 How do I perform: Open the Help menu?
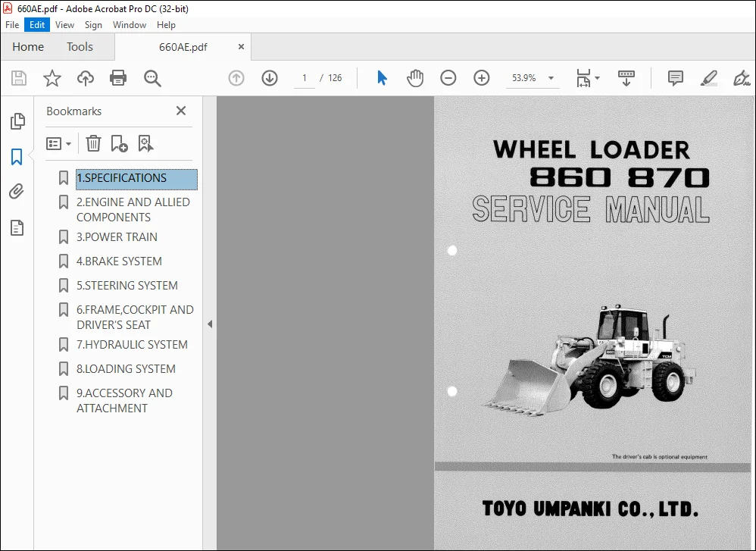tap(166, 25)
